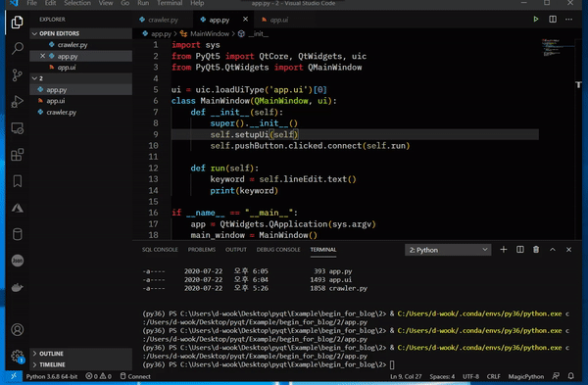Open the Terminal menu in menu bar
The width and height of the screenshot is (588, 385).
pyautogui.click(x=170, y=3)
